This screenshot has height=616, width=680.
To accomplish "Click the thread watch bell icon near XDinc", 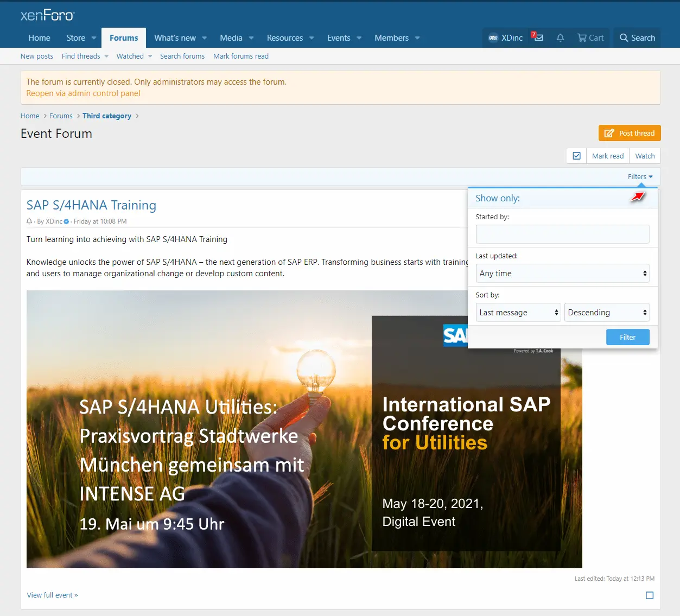I will pos(29,221).
